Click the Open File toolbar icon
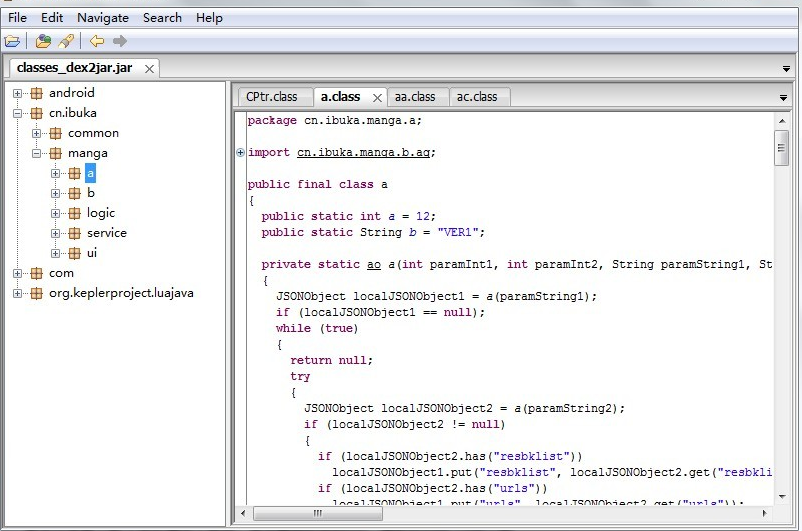Viewport: 802px width, 531px height. coord(12,41)
